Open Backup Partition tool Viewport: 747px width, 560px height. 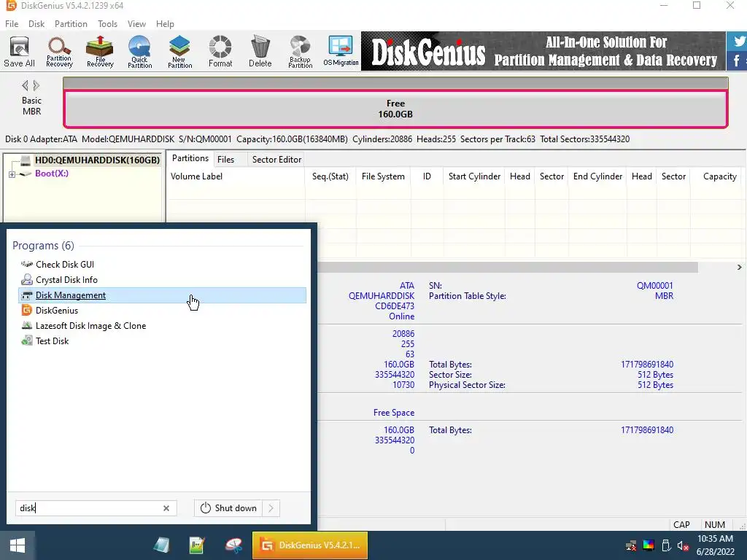[x=300, y=52]
